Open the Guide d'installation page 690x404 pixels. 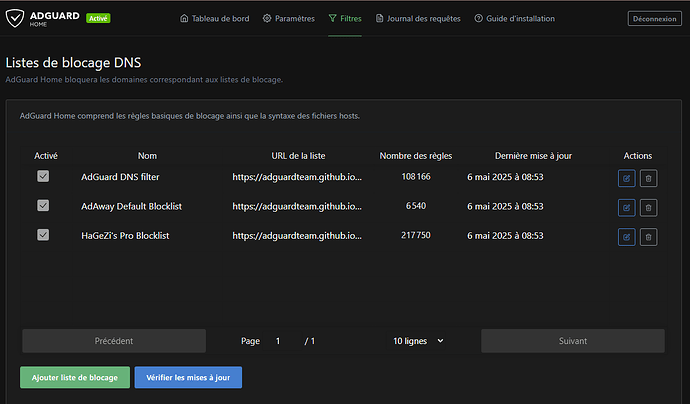click(514, 18)
